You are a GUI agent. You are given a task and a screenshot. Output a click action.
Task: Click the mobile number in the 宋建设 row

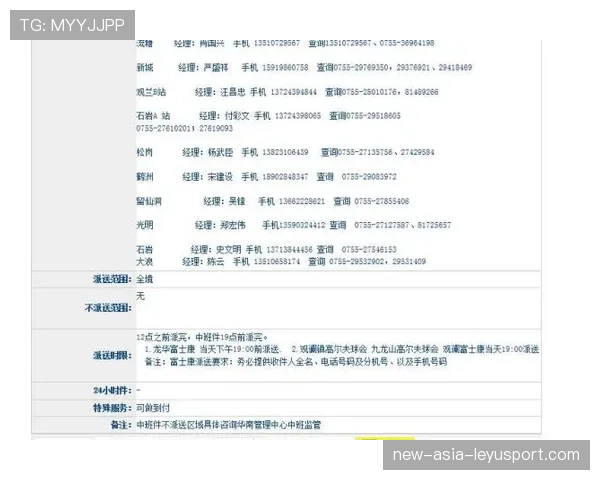click(285, 177)
